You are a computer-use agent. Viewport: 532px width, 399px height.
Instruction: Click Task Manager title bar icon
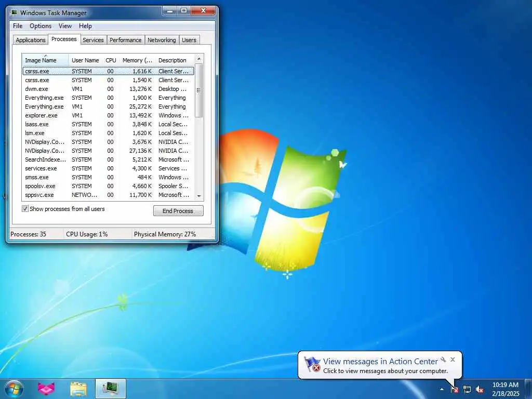pos(14,12)
